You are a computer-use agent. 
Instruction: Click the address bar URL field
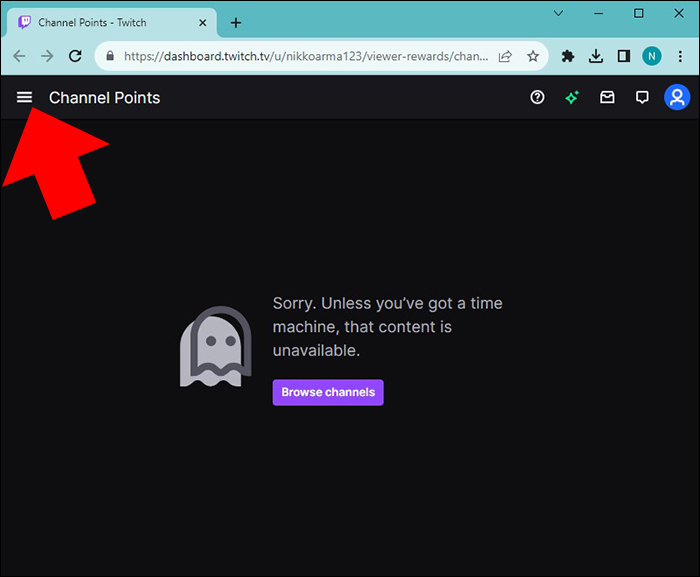[306, 56]
